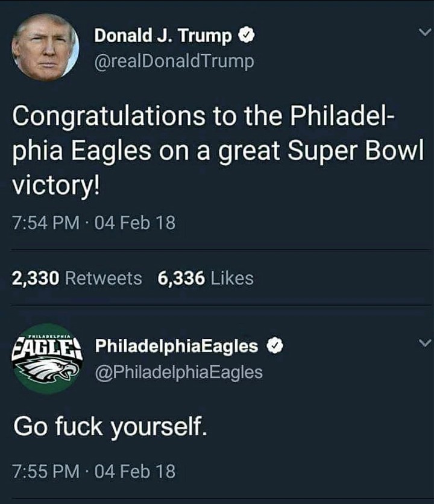The image size is (434, 504).
Task: Click the 04 Feb 18 date under Eagles' reply
Action: click(x=135, y=470)
